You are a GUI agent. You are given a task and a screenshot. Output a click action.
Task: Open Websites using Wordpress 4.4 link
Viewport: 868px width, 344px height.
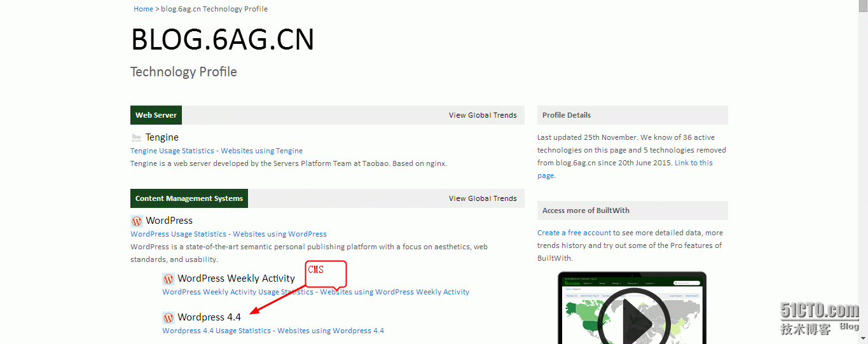(331, 331)
